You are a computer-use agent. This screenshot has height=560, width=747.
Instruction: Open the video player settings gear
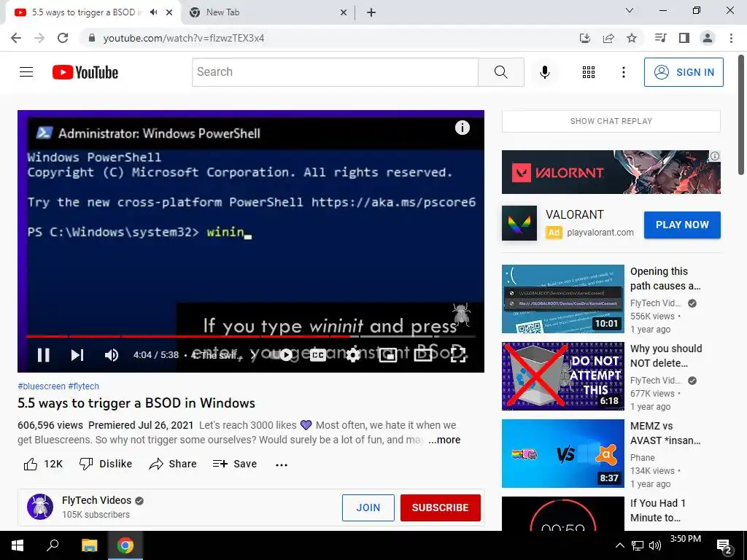click(x=353, y=355)
